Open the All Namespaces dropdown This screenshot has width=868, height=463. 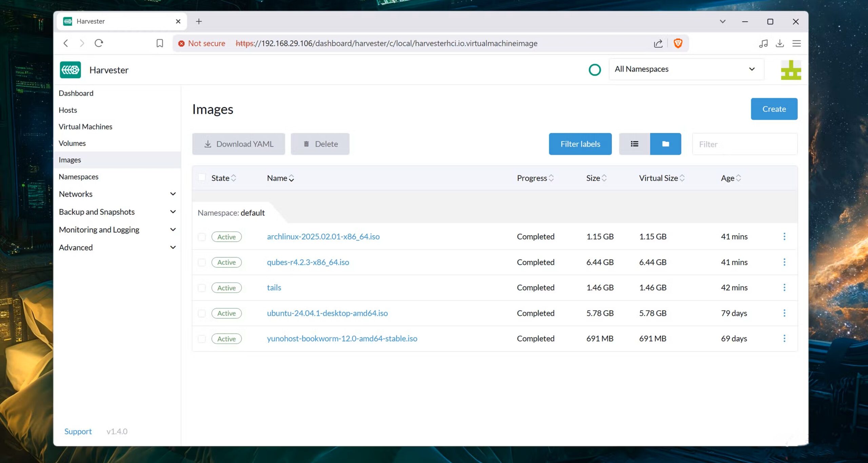click(x=686, y=69)
